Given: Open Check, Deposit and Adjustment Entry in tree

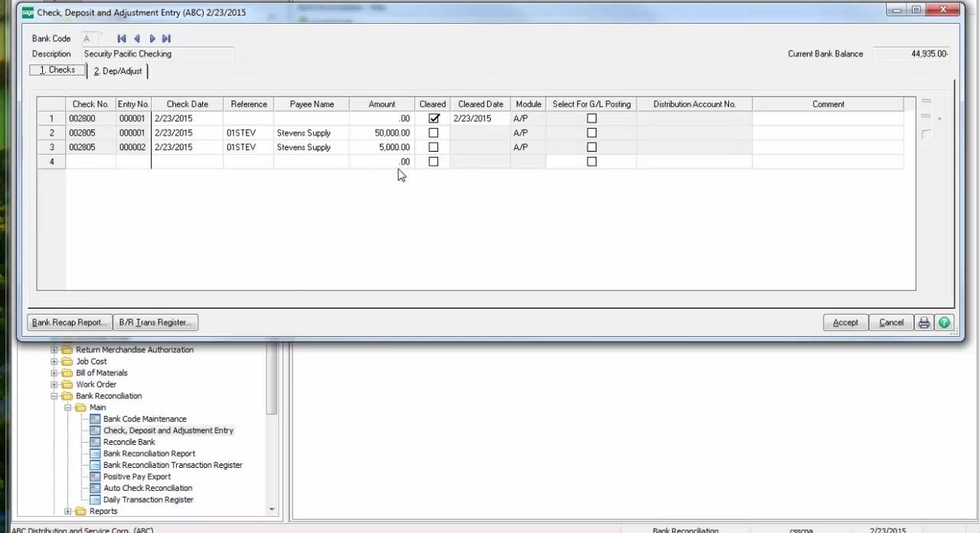Looking at the screenshot, I should 168,430.
